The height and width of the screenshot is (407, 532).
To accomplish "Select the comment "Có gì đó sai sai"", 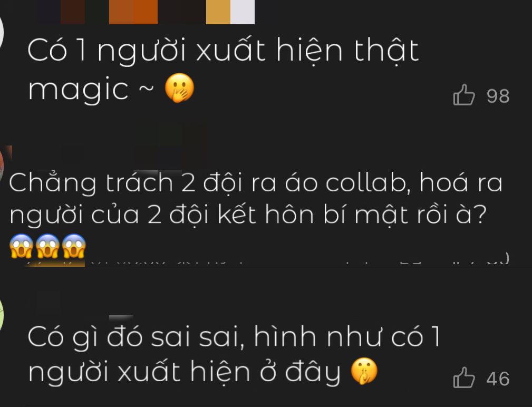I will pos(234,354).
